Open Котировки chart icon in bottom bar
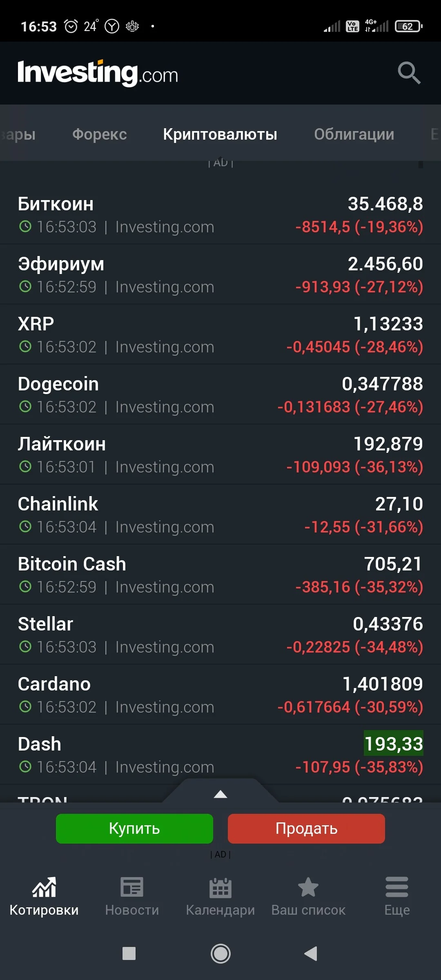This screenshot has width=441, height=980. [44, 888]
